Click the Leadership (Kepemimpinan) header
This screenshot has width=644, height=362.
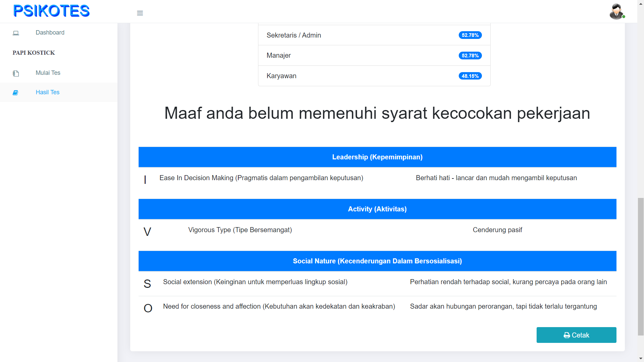coord(377,157)
